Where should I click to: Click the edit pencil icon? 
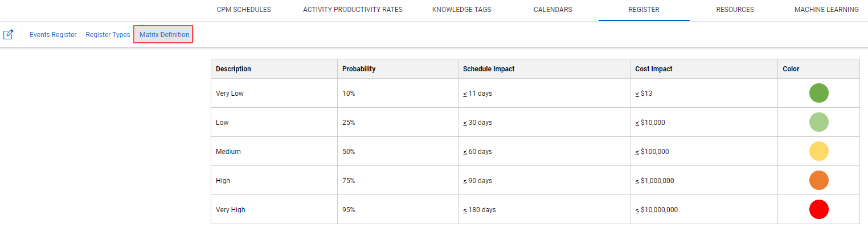point(8,35)
